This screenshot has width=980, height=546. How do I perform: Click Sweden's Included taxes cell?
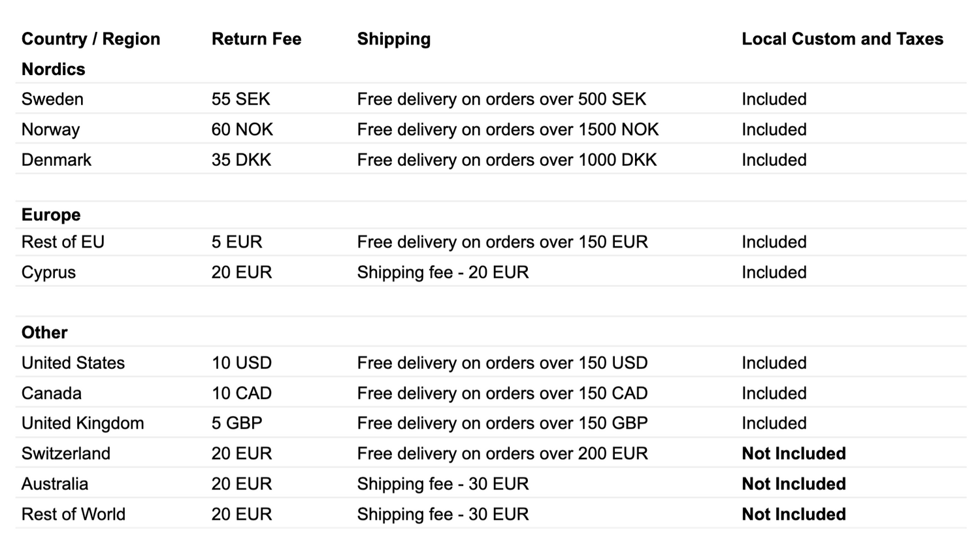(774, 99)
